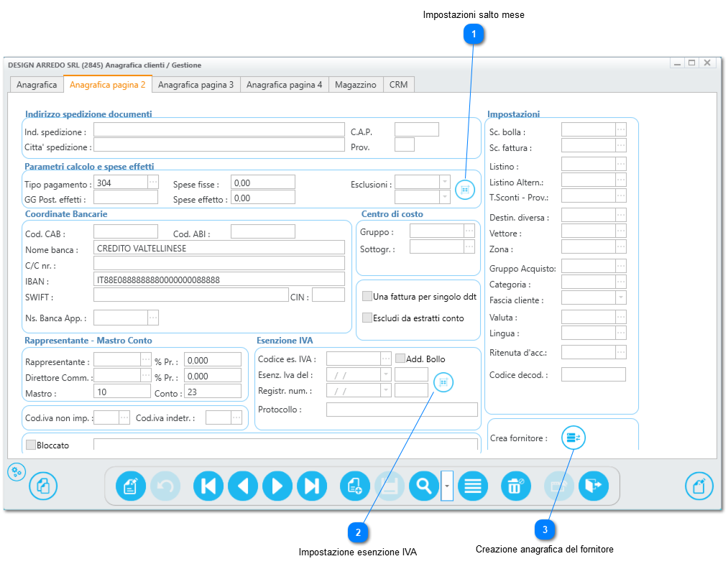
Task: Toggle Escludi da estratti conto checkbox
Action: coord(367,318)
